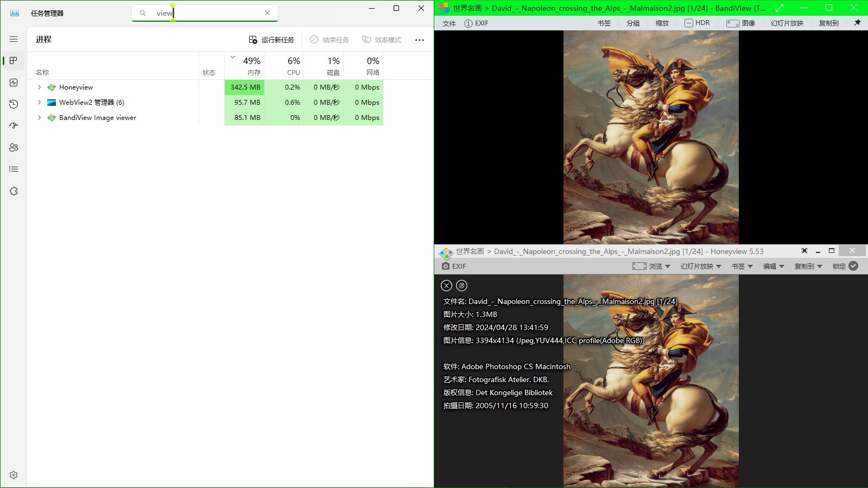Show EXIF info in BandiView

pyautogui.click(x=476, y=23)
